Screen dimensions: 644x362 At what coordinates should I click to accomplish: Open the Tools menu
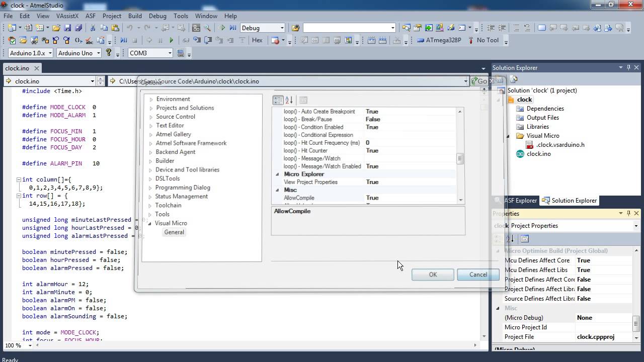click(181, 16)
